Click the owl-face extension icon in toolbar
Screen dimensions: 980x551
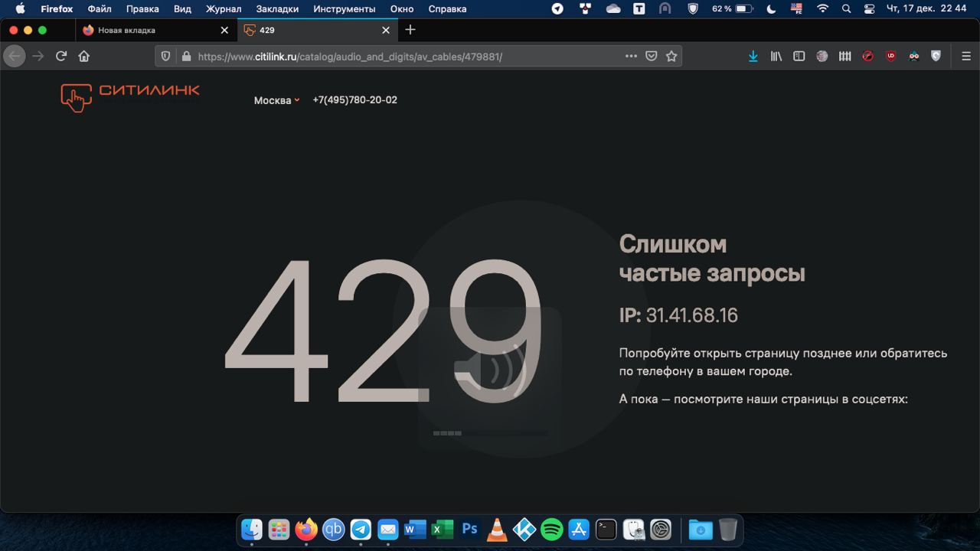click(x=913, y=56)
